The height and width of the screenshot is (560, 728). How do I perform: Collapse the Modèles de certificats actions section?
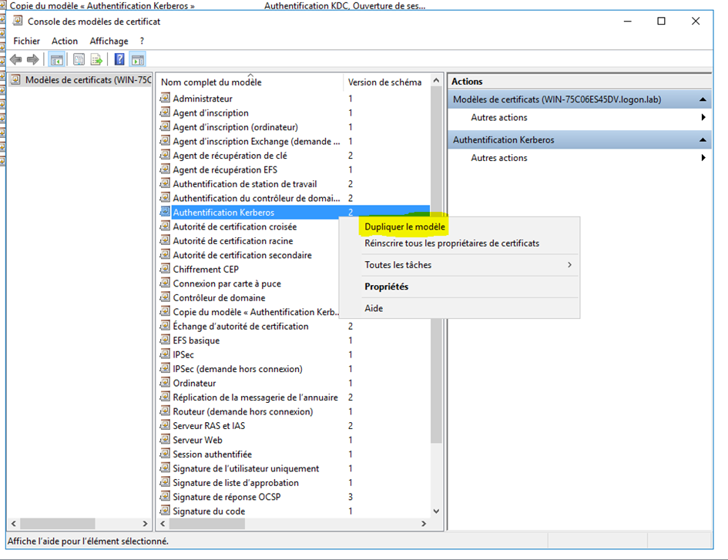point(703,99)
